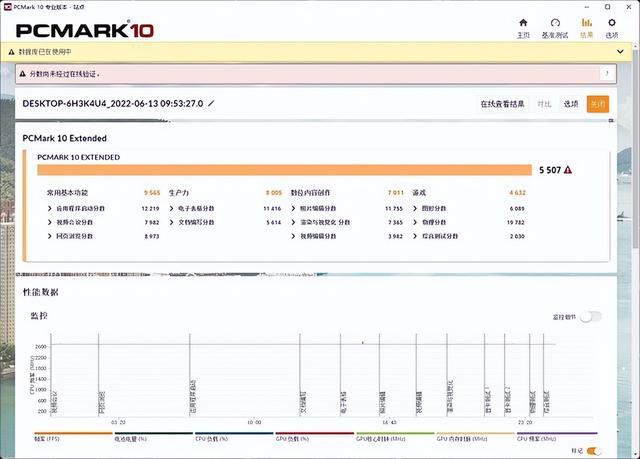The image size is (640, 459).
Task: Toggle the 标记 markers switch
Action: click(595, 451)
